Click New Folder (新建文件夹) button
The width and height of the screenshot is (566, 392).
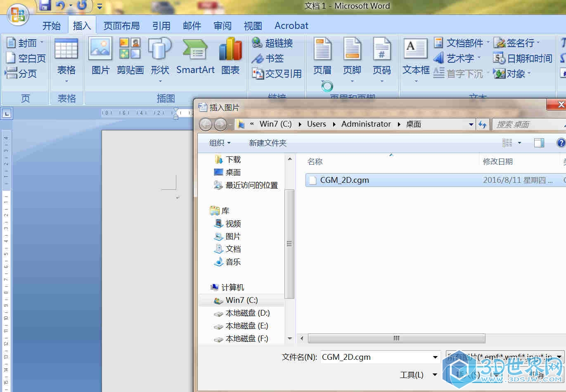268,143
